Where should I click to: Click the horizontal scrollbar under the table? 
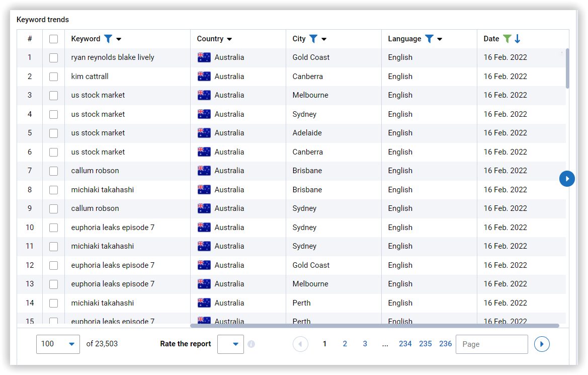[x=375, y=326]
